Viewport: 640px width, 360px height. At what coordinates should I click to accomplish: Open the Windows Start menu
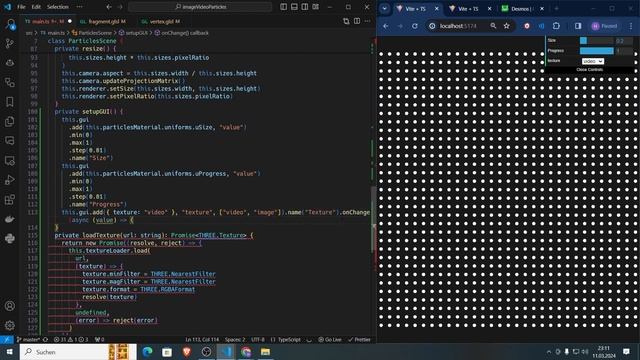pyautogui.click(x=9, y=352)
